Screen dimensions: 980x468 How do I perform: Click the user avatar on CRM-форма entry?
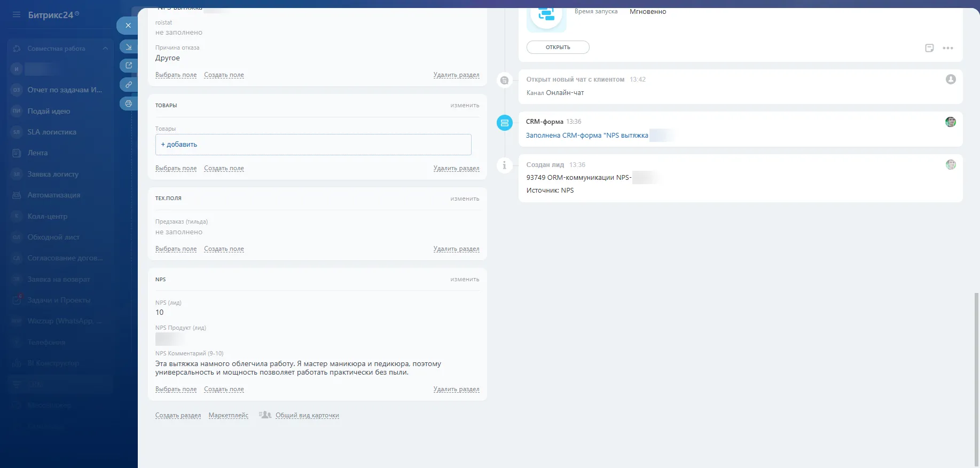click(x=950, y=122)
